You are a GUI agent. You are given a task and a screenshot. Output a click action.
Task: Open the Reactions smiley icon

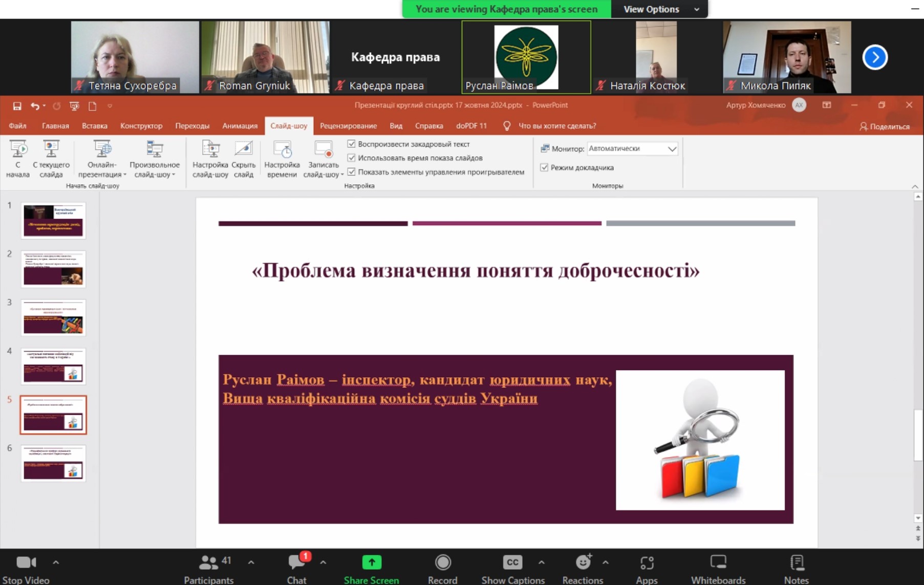point(583,562)
